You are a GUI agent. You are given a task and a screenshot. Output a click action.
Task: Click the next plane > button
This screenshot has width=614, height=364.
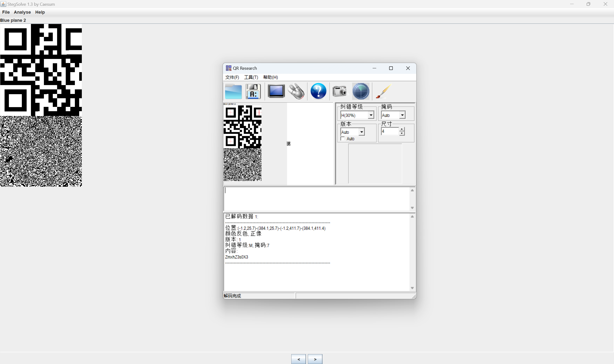[x=315, y=359]
